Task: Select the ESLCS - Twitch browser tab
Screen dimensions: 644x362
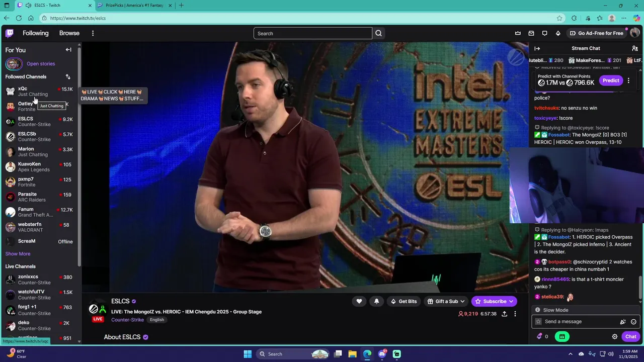Action: pos(54,6)
